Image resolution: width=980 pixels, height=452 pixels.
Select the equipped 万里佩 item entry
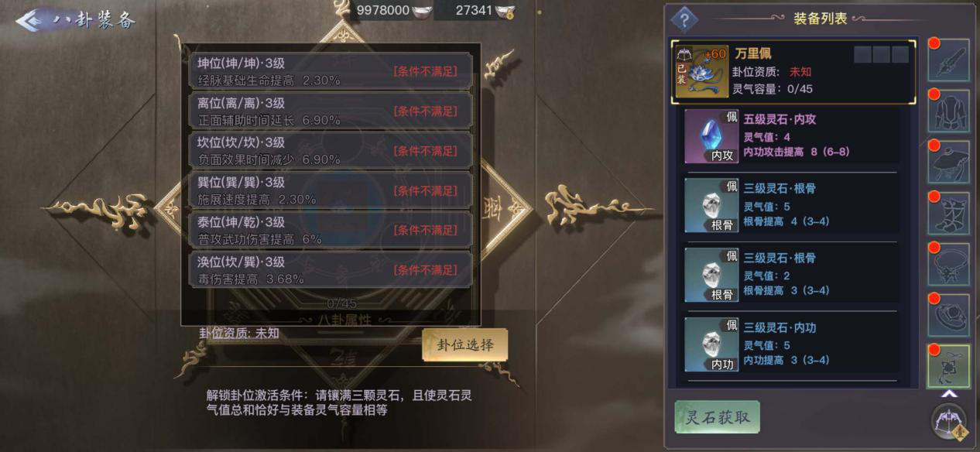tap(793, 71)
